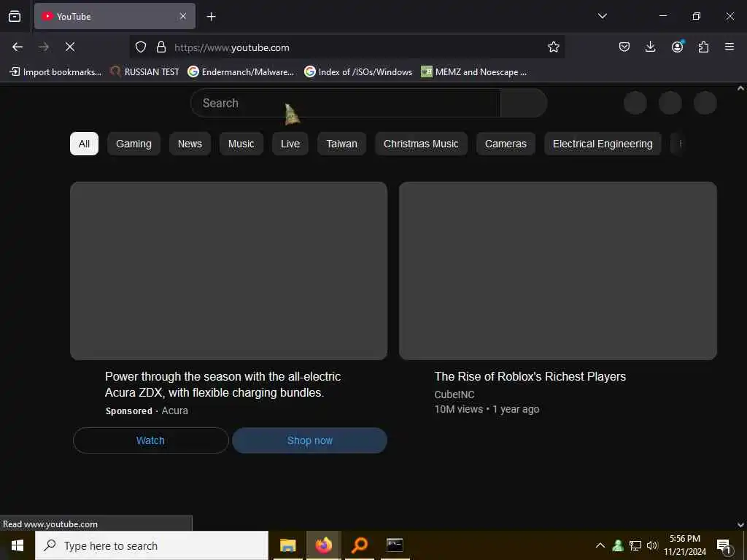
Task: Open MEMZ and Noescape bookmark
Action: tap(474, 72)
